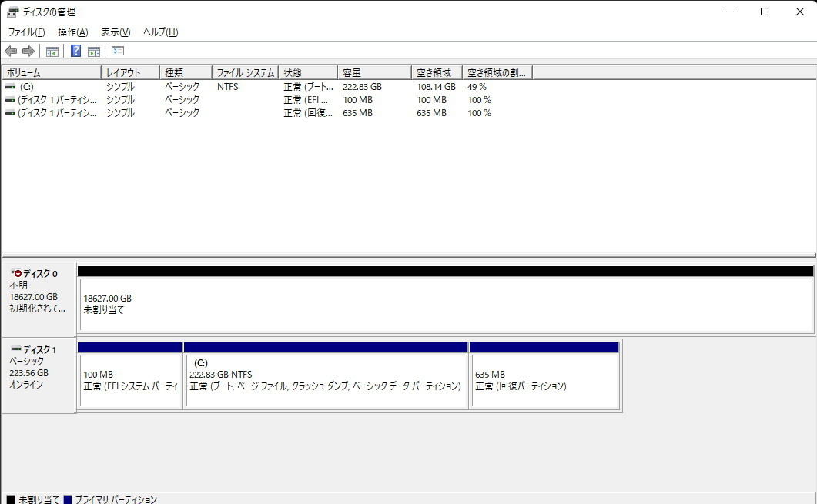Click drive icon of the 100 MB EFI volume row
This screenshot has width=817, height=504.
[x=10, y=100]
